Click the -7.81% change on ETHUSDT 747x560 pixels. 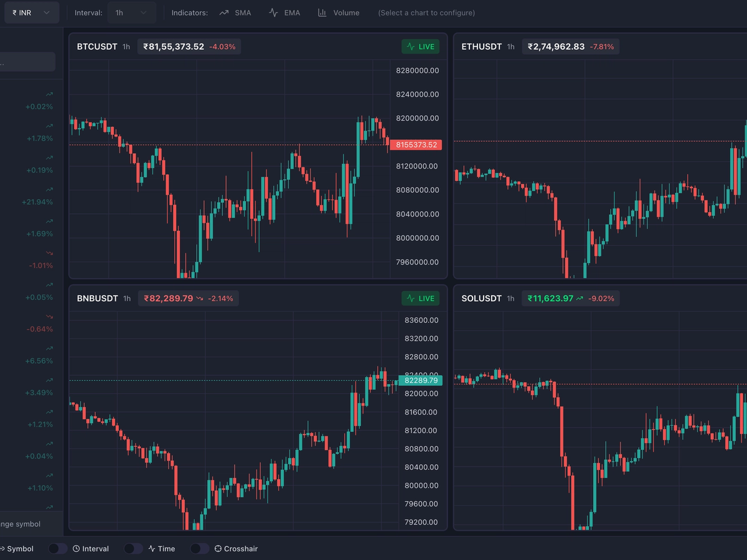click(x=601, y=47)
